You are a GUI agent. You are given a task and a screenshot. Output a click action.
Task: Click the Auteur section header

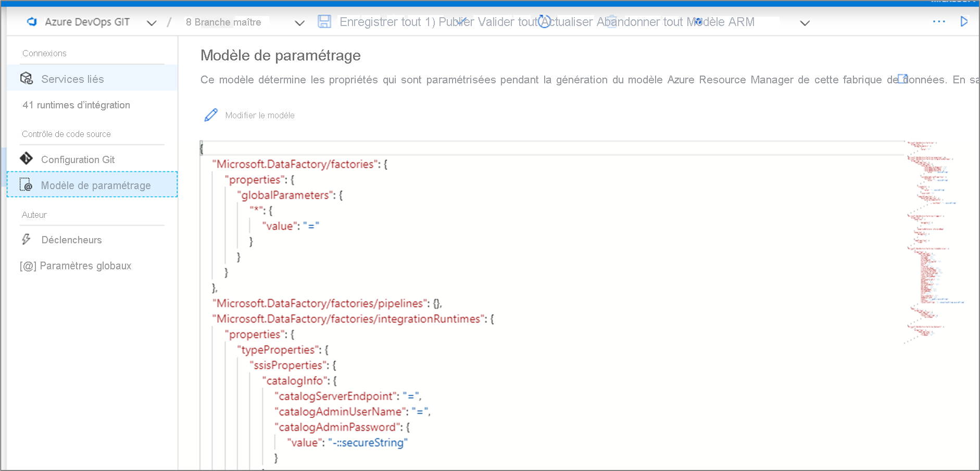pyautogui.click(x=34, y=215)
